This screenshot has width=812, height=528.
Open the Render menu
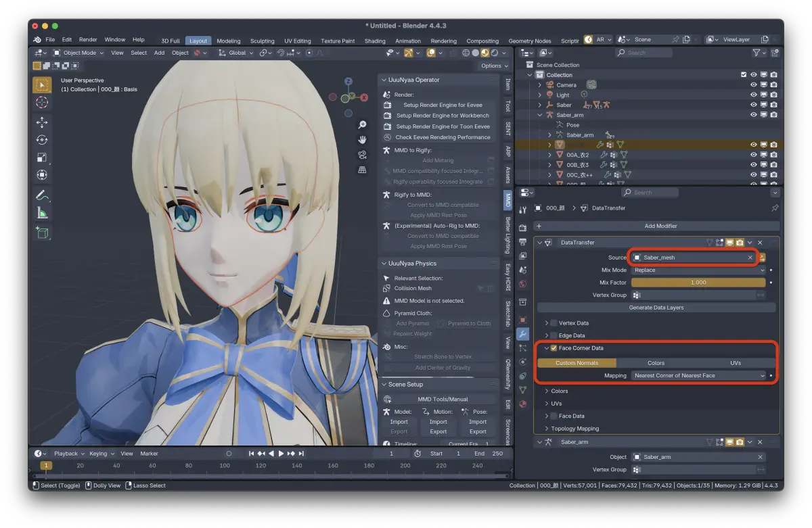[x=88, y=40]
